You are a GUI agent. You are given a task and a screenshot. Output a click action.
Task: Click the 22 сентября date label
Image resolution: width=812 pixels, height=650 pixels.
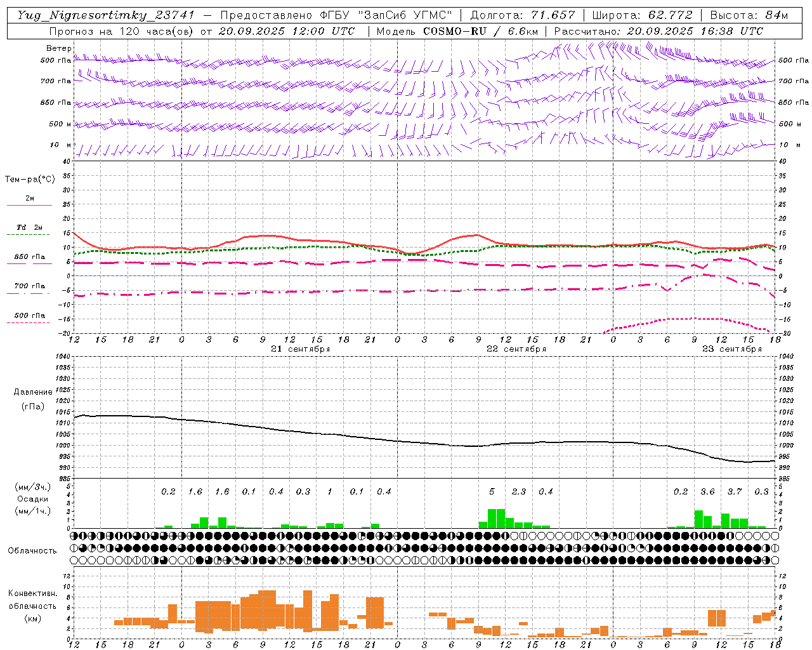click(516, 349)
